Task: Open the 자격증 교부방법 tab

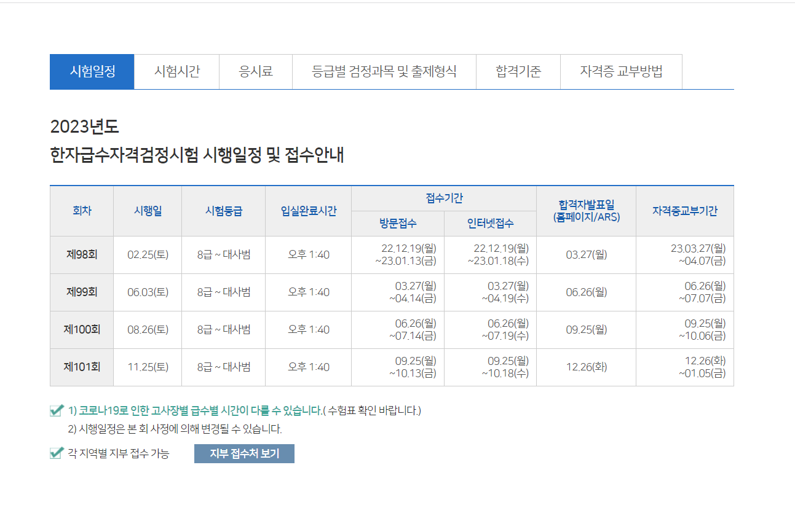Action: (620, 72)
